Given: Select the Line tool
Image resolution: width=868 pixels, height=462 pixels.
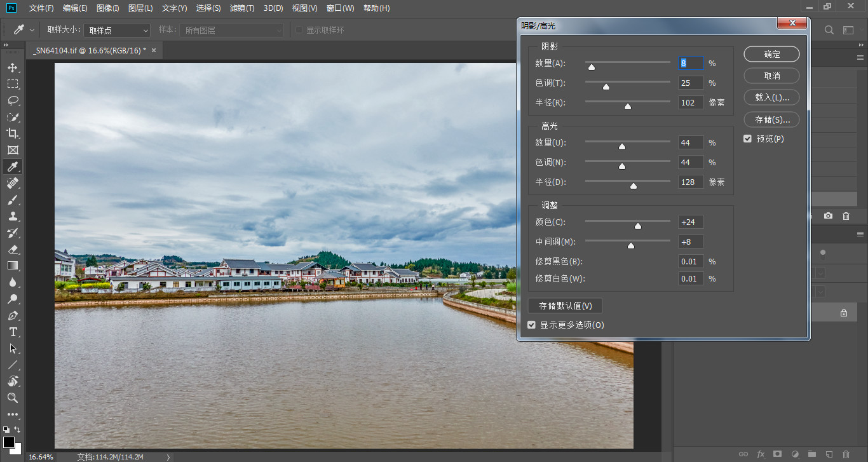Looking at the screenshot, I should tap(13, 365).
